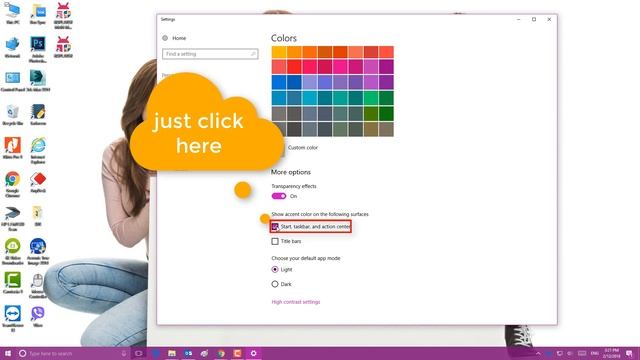This screenshot has width=640, height=360.
Task: Select Light default app mode
Action: [275, 269]
